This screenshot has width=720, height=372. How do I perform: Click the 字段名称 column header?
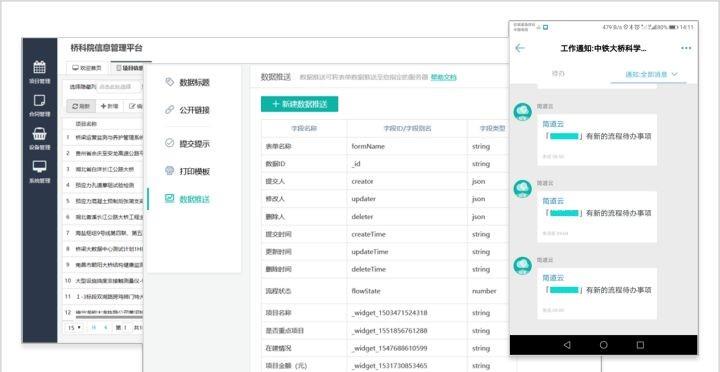click(304, 129)
